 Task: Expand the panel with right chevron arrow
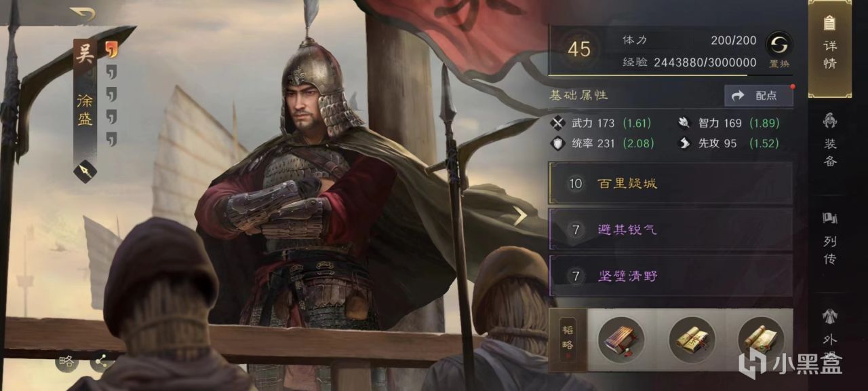520,216
